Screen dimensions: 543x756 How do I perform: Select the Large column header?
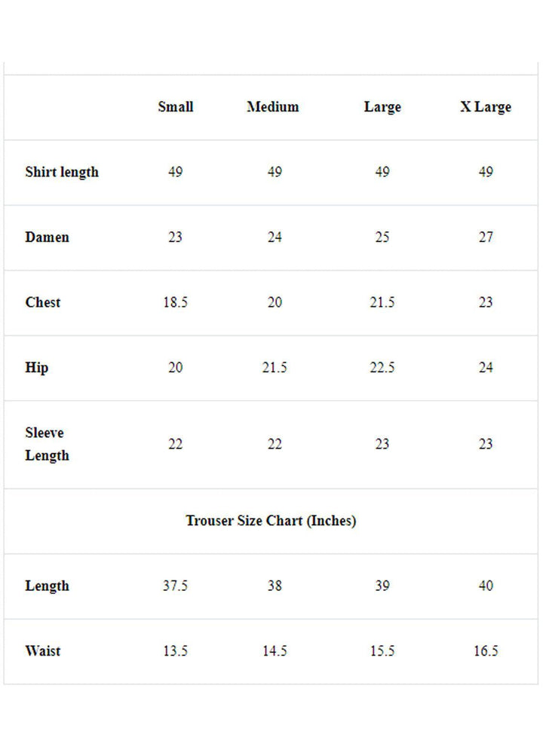coord(382,107)
